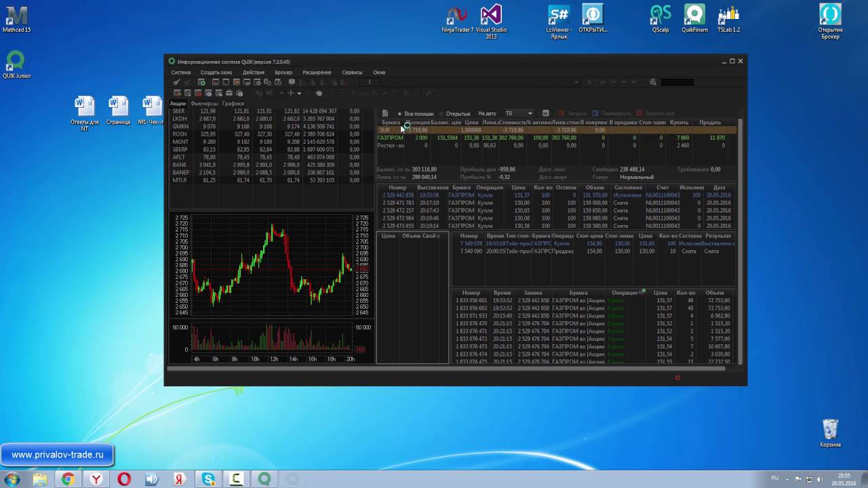Click the candlestick price chart

point(273,266)
